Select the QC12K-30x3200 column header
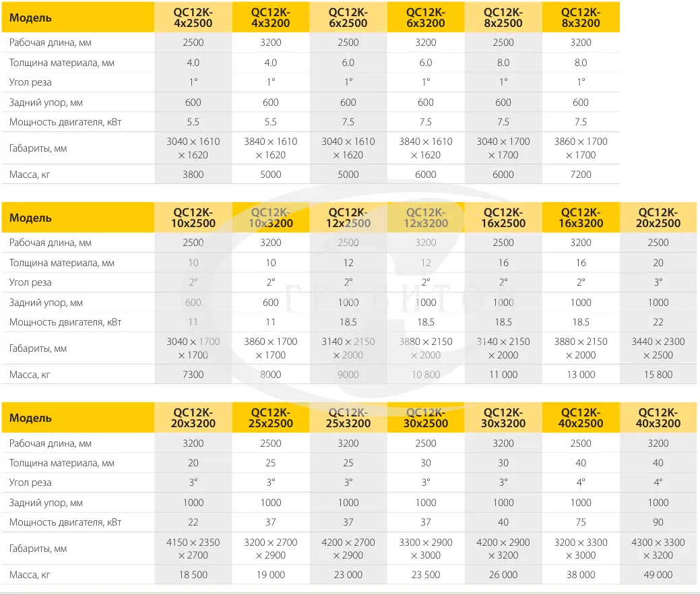The height and width of the screenshot is (595, 700). point(503,418)
